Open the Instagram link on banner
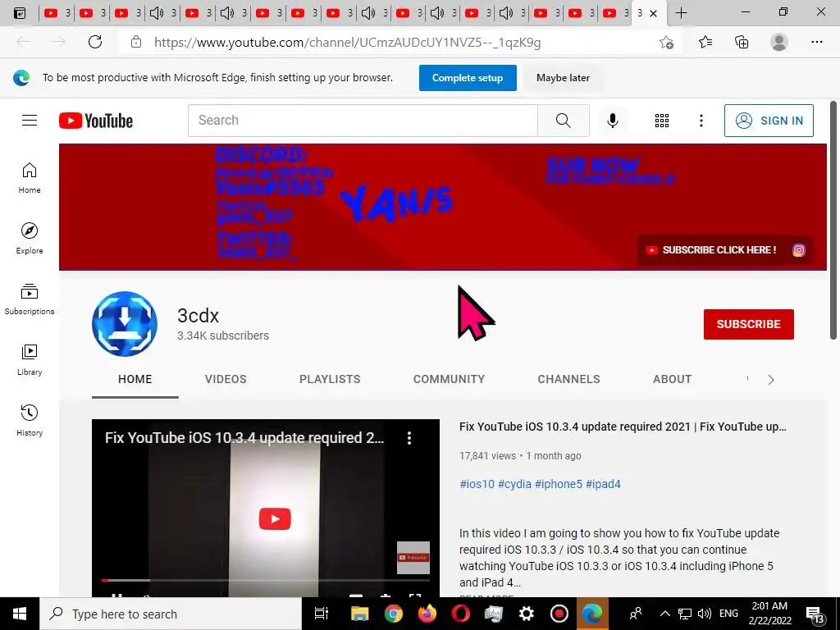The width and height of the screenshot is (840, 630). (799, 250)
